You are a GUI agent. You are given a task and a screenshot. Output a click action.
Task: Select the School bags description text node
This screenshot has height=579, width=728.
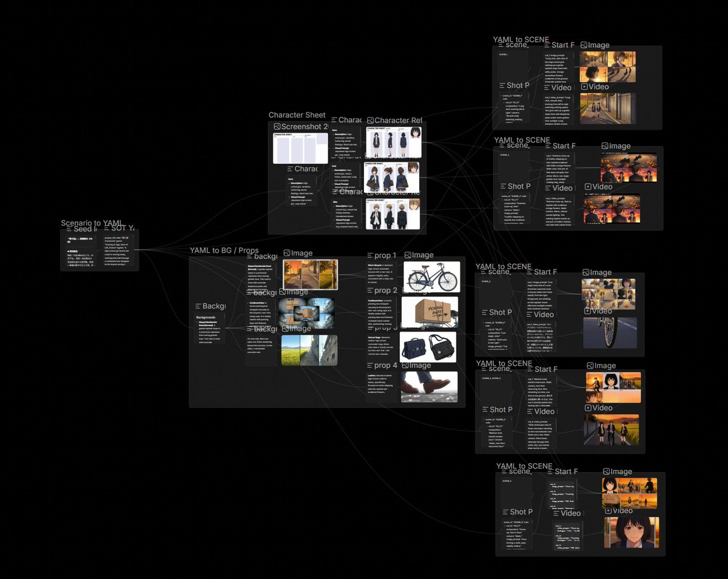pos(382,346)
